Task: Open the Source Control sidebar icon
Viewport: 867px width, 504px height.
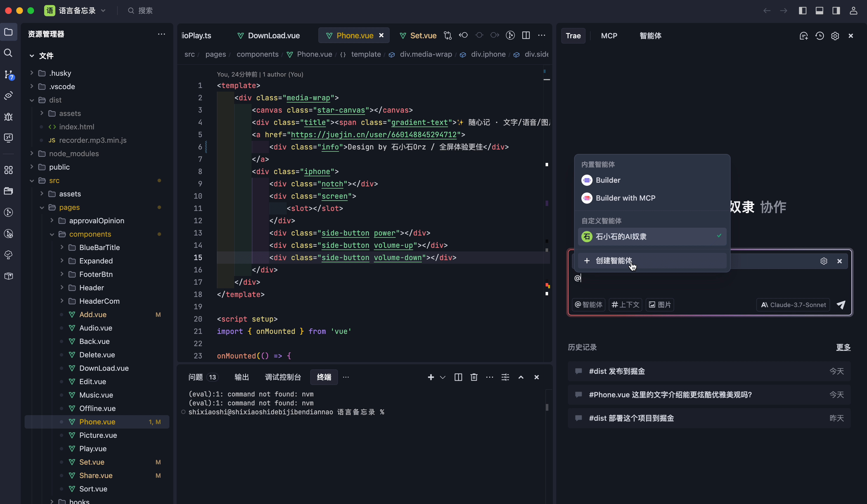Action: [9, 74]
